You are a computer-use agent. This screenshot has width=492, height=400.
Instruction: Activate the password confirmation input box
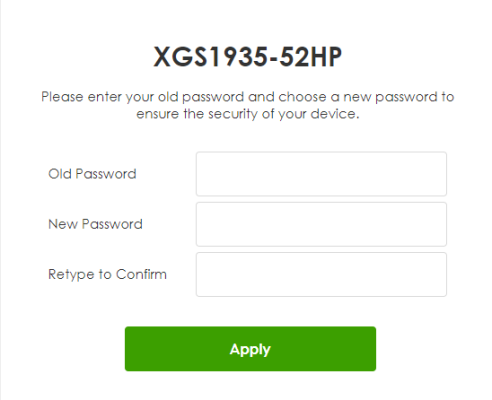tap(321, 275)
